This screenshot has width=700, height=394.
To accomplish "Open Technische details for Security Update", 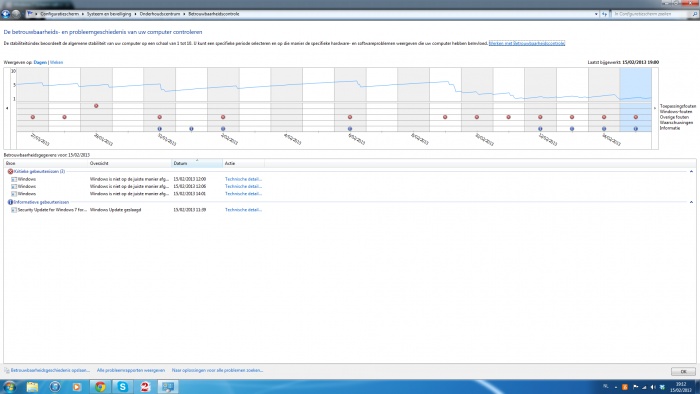I will coord(243,210).
